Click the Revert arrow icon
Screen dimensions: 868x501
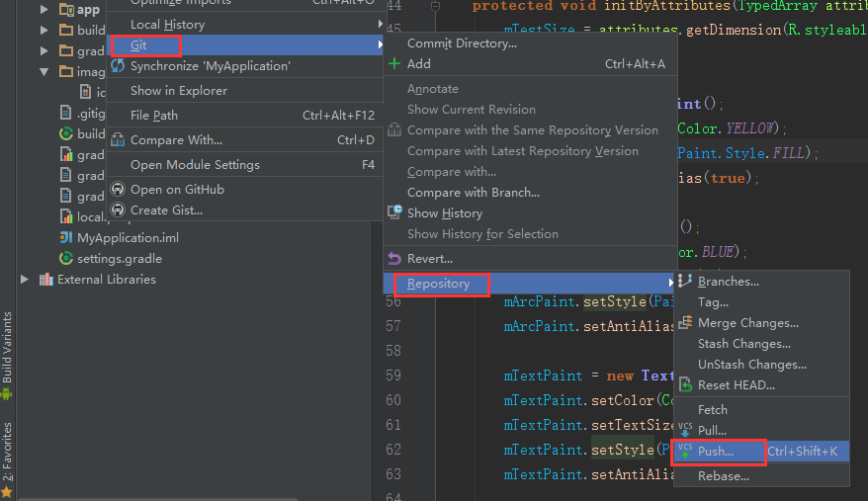coord(394,259)
